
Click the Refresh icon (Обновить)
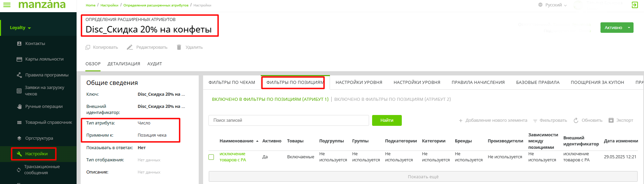point(576,120)
